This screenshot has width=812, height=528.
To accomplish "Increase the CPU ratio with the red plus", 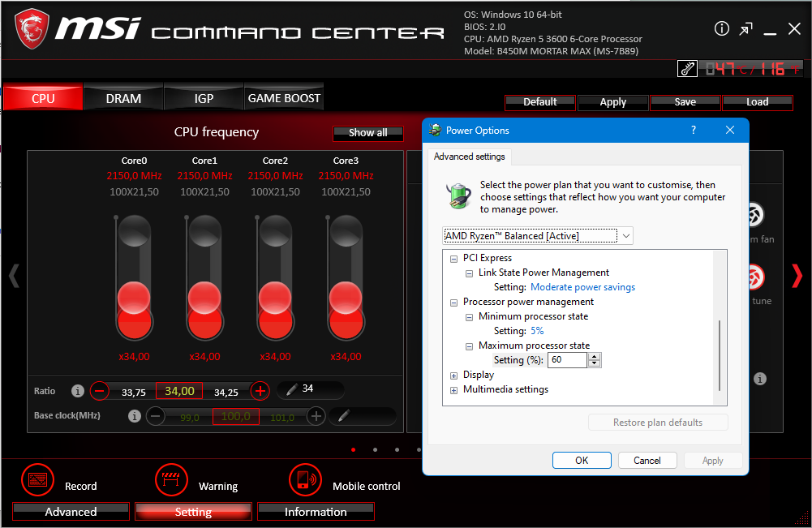I will point(260,390).
